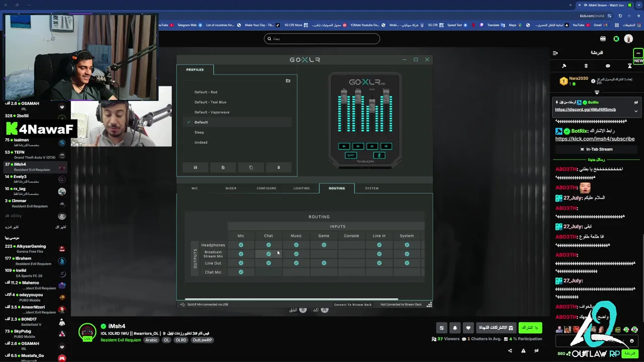Open the profiles folder icon
Viewport: 644px width, 362px height.
(288, 80)
